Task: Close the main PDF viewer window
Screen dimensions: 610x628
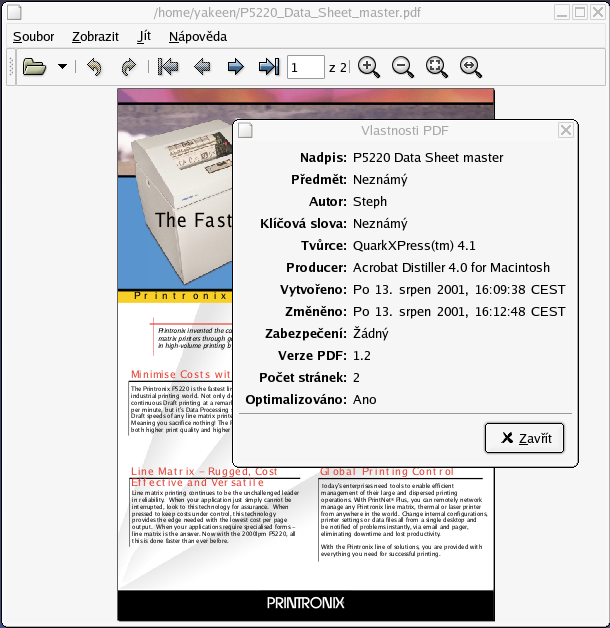Action: click(x=598, y=12)
